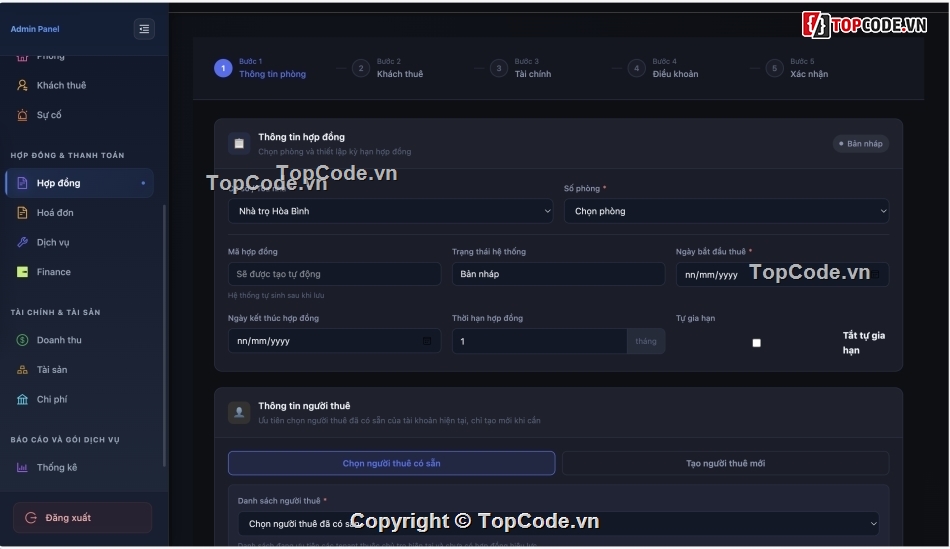Click the Tài sản assets icon
Image resolution: width=950 pixels, height=549 pixels.
pyautogui.click(x=22, y=370)
